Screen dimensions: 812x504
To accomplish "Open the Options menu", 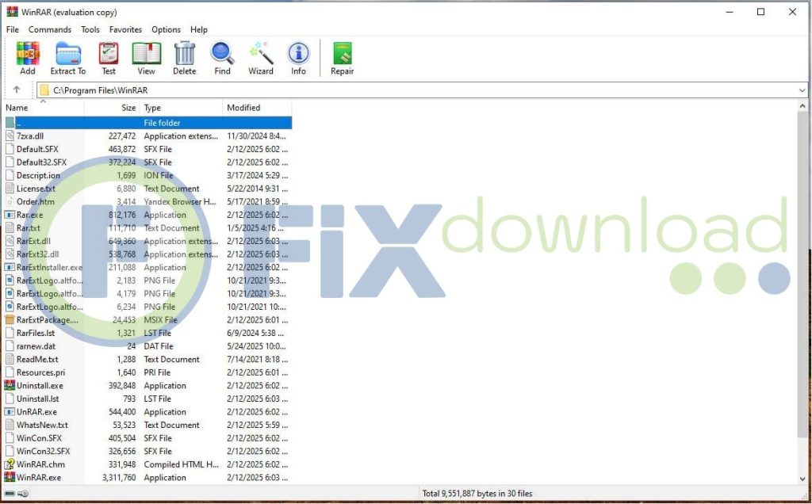I will click(x=166, y=29).
